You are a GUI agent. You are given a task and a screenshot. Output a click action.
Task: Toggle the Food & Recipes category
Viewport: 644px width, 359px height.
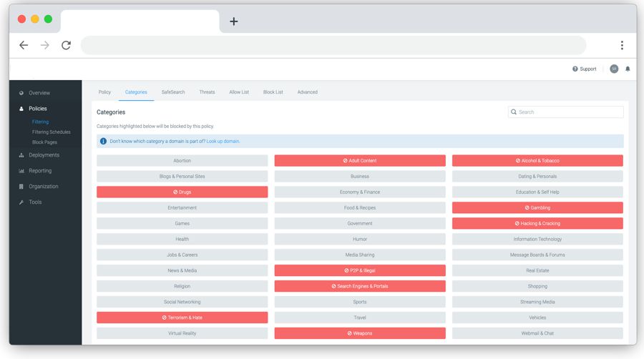pyautogui.click(x=360, y=207)
